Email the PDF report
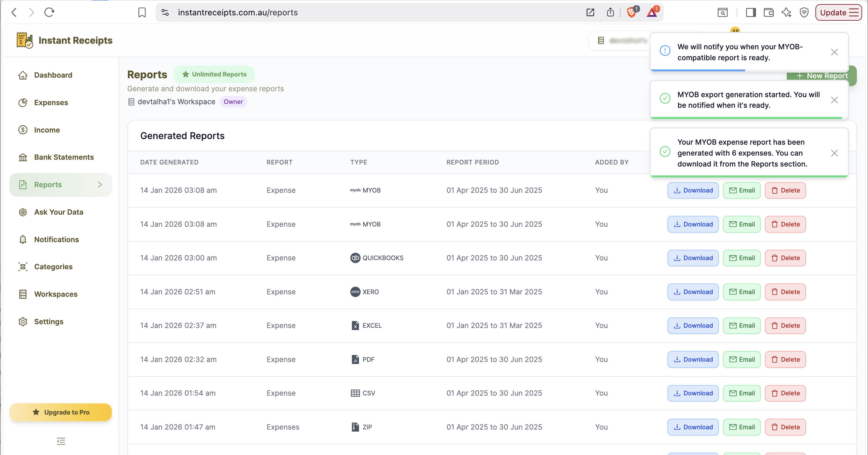 point(742,360)
